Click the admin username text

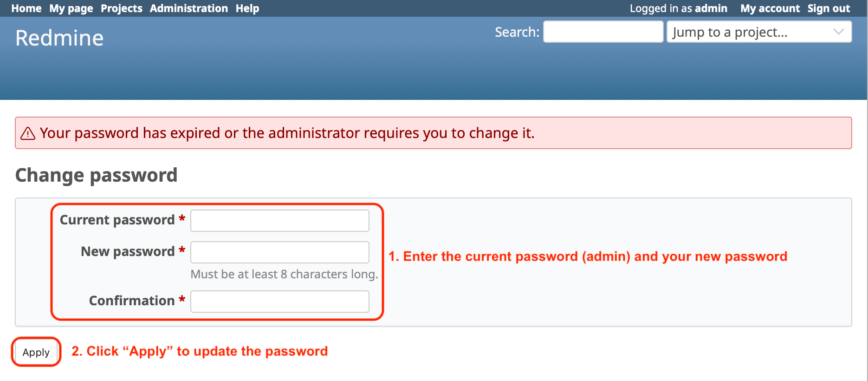coord(711,8)
